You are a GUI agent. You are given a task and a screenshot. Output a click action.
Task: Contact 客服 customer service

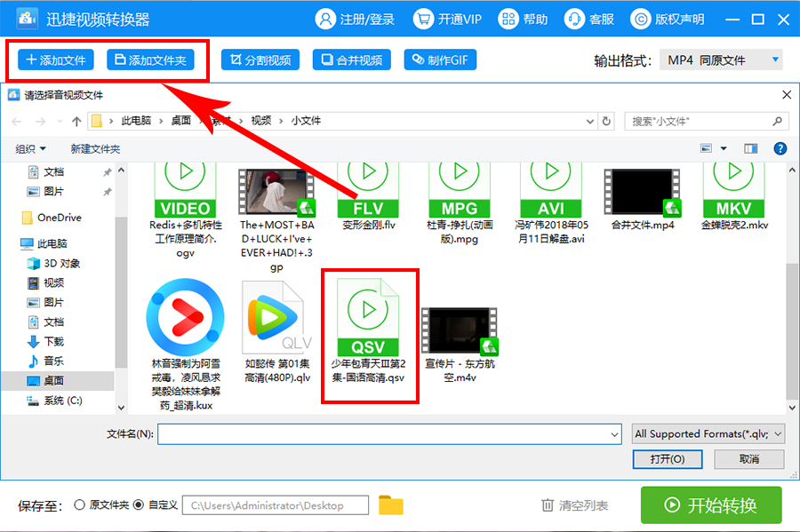pyautogui.click(x=588, y=19)
